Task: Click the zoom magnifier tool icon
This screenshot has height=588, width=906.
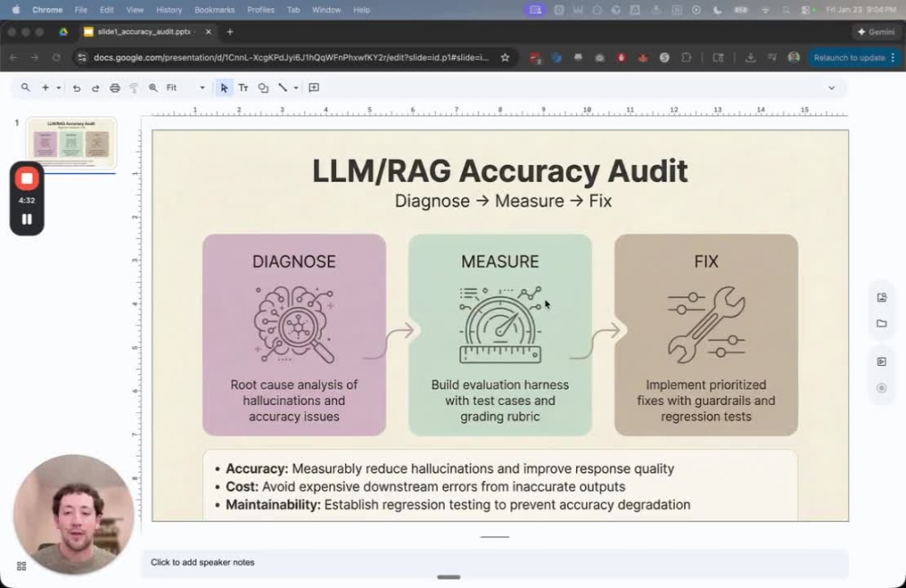Action: point(153,88)
